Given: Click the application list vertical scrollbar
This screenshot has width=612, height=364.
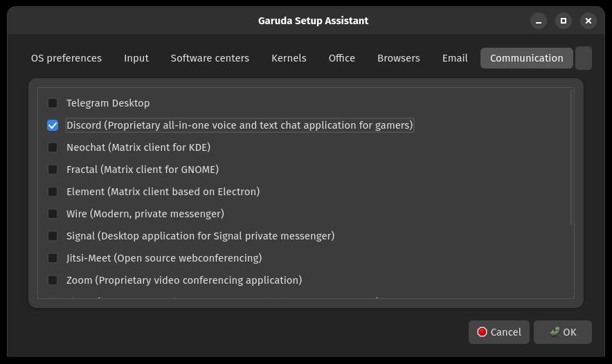Looking at the screenshot, I should tap(571, 157).
